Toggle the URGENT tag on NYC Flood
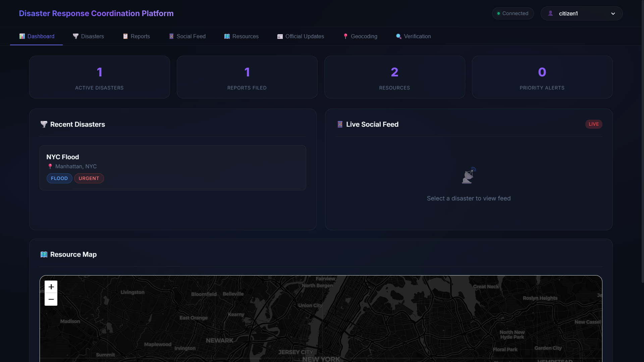 tap(89, 178)
